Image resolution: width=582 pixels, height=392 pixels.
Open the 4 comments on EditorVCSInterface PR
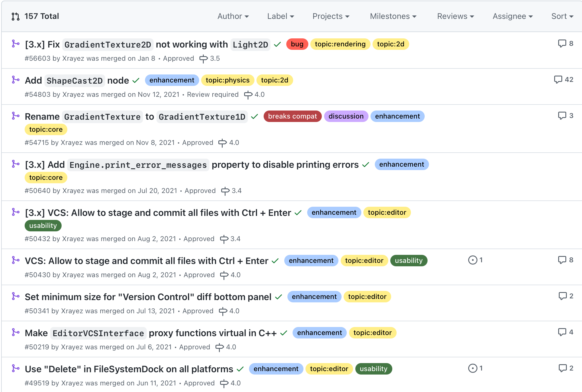coord(565,332)
